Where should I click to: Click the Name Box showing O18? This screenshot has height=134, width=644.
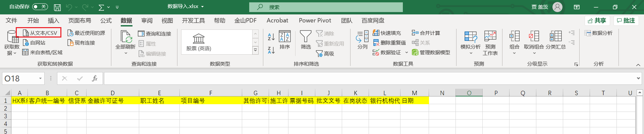[23, 78]
